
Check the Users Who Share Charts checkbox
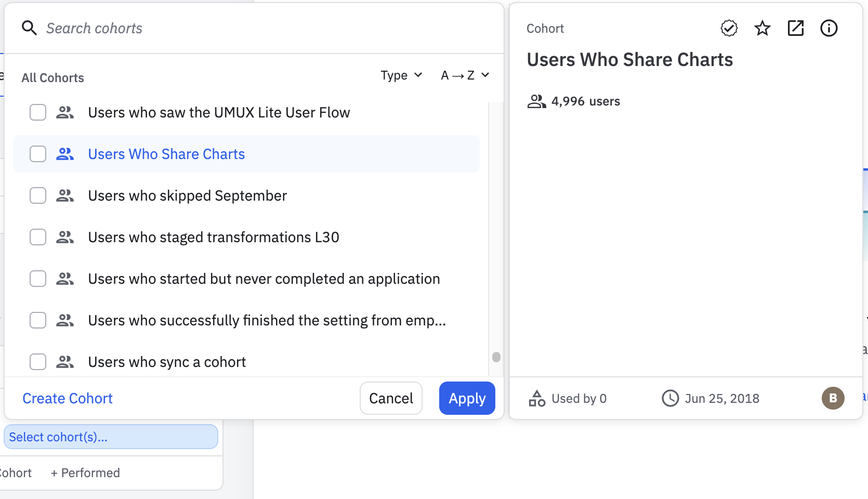38,154
